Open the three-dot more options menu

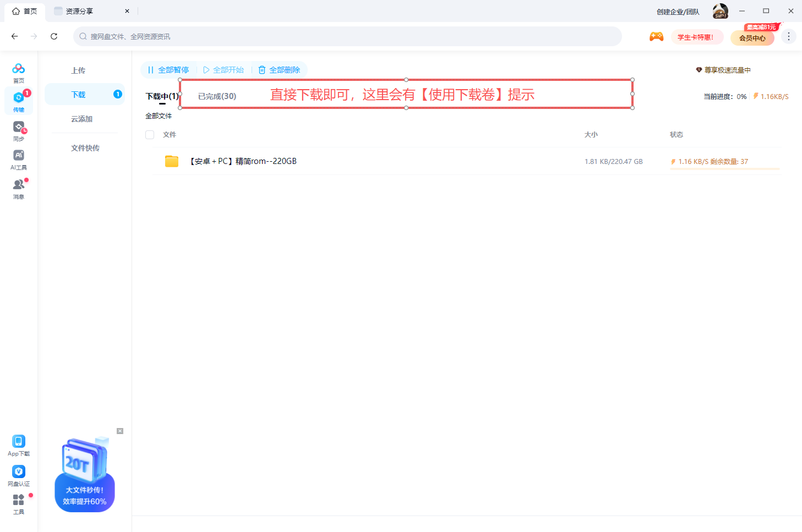pos(788,37)
